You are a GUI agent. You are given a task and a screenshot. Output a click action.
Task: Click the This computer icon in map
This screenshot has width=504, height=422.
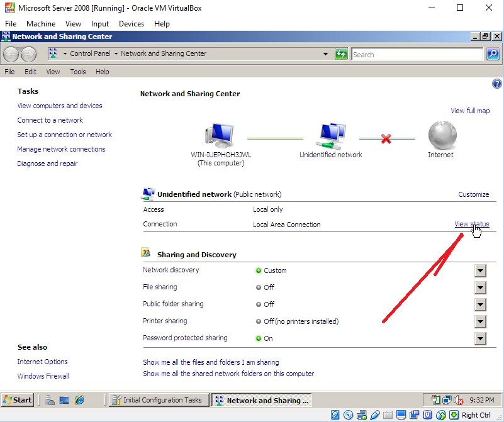[x=218, y=135]
